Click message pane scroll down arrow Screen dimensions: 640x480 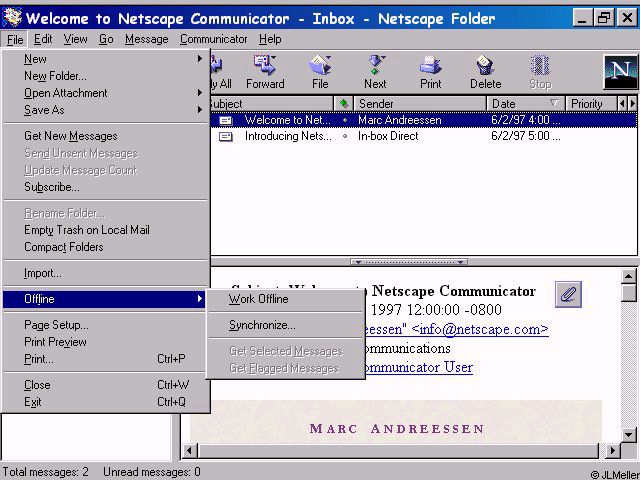(x=629, y=434)
